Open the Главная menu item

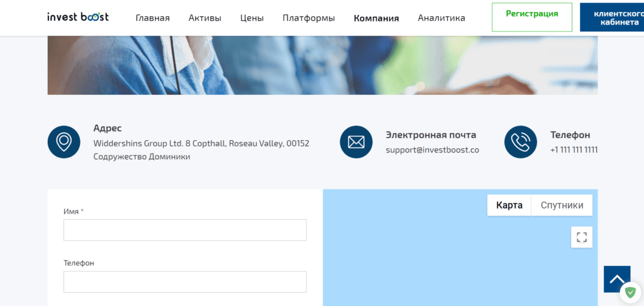[x=152, y=18]
